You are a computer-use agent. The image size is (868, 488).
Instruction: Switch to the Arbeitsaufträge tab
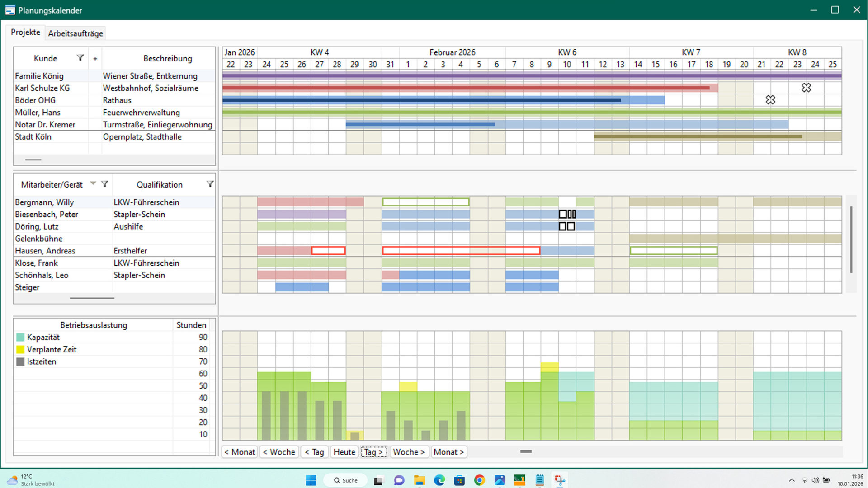pyautogui.click(x=75, y=33)
